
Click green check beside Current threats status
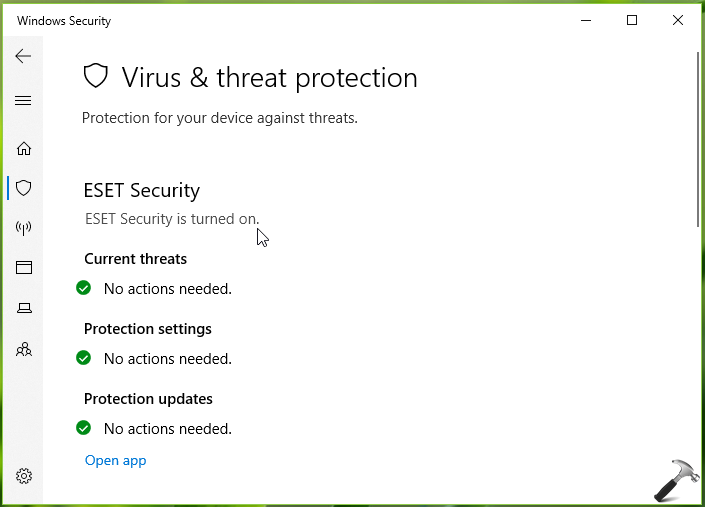(x=84, y=288)
